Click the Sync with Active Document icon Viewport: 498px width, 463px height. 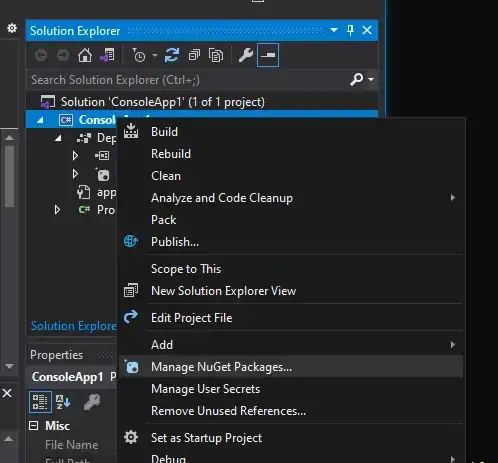tap(172, 55)
